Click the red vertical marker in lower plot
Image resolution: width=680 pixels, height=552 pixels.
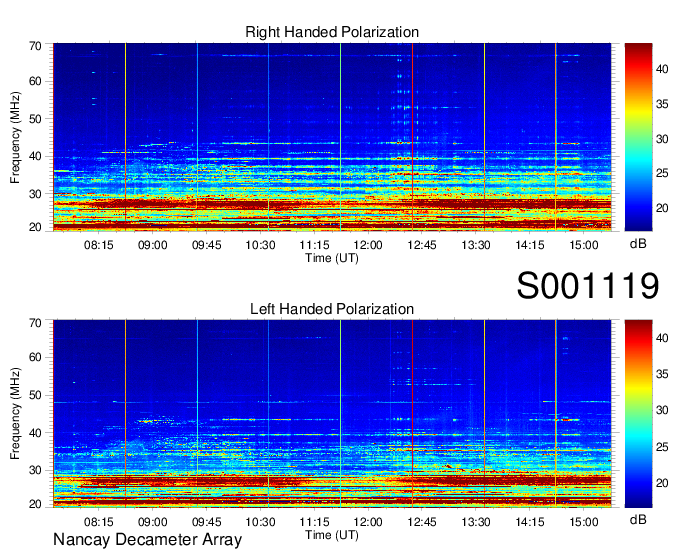(412, 414)
